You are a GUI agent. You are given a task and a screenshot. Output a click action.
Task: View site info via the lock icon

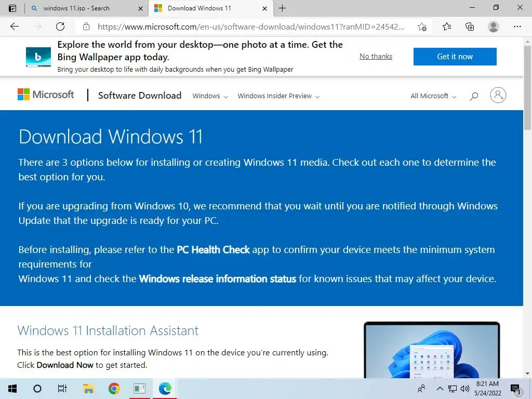click(x=86, y=26)
